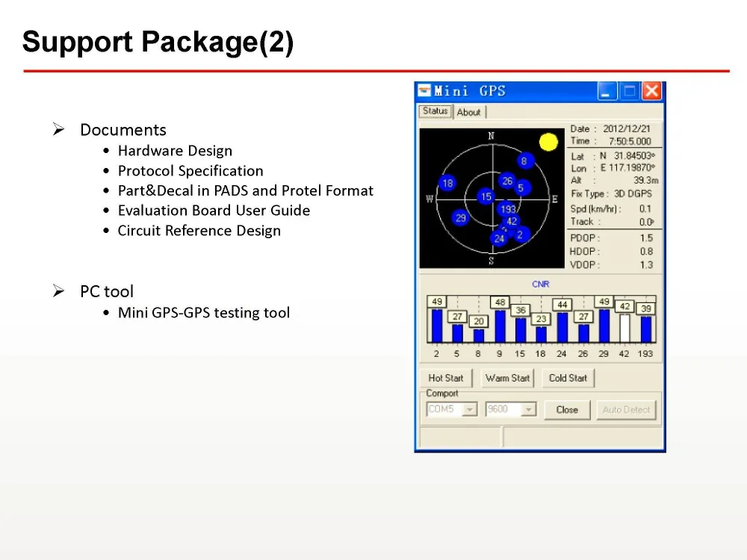Click the HDOP value 0.8
The image size is (747, 560).
pyautogui.click(x=646, y=252)
